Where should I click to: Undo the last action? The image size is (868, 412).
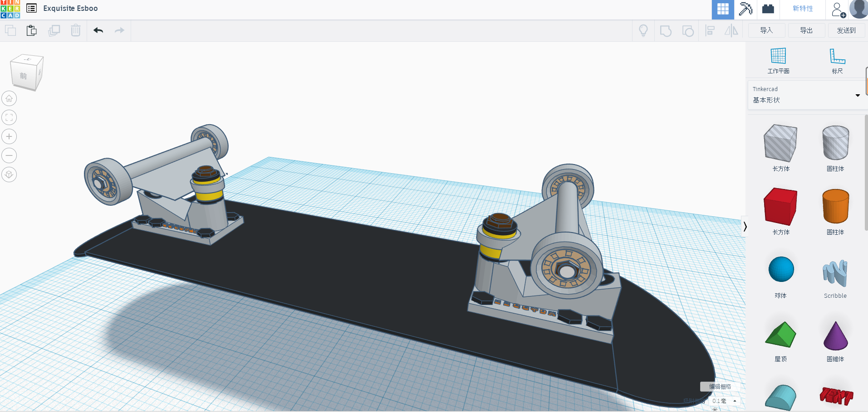click(x=98, y=30)
